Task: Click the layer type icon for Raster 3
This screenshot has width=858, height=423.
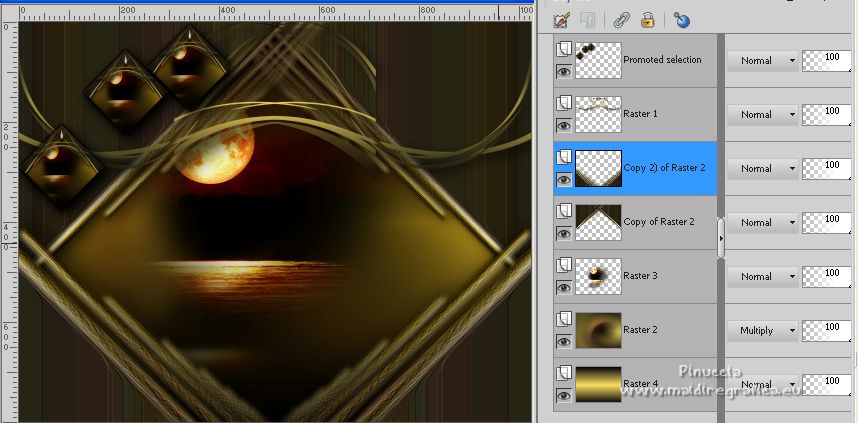Action: coord(564,265)
